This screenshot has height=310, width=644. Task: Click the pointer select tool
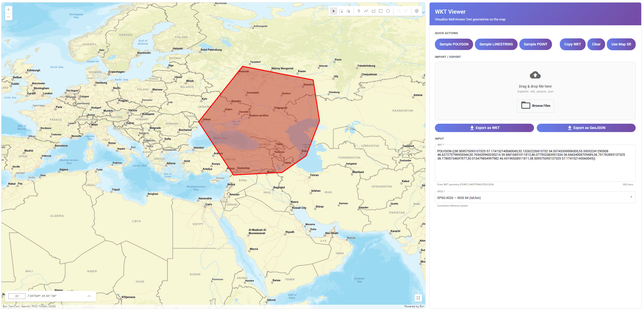(334, 11)
